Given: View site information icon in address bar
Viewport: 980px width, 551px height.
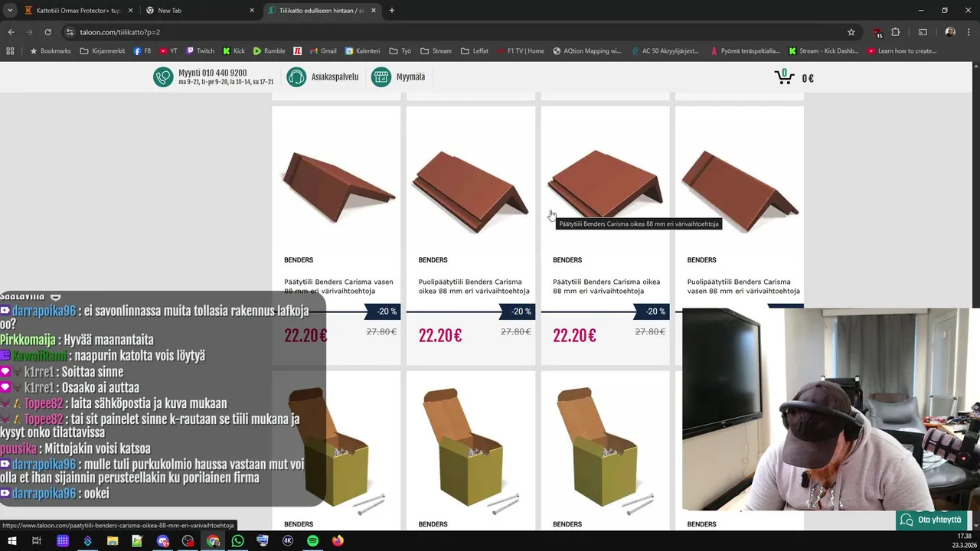Looking at the screenshot, I should click(x=70, y=32).
